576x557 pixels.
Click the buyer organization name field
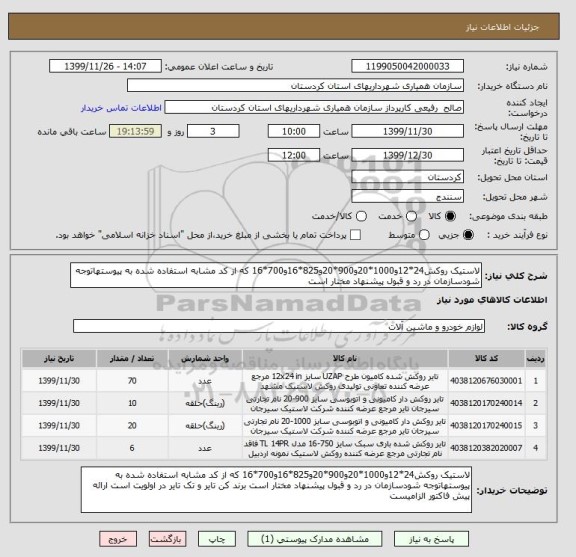(295, 86)
